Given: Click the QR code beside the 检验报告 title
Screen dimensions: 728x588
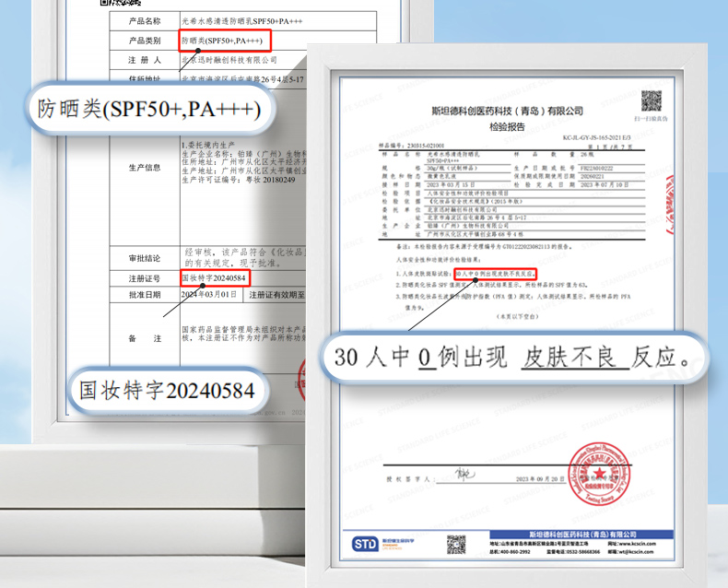Looking at the screenshot, I should coord(652,100).
